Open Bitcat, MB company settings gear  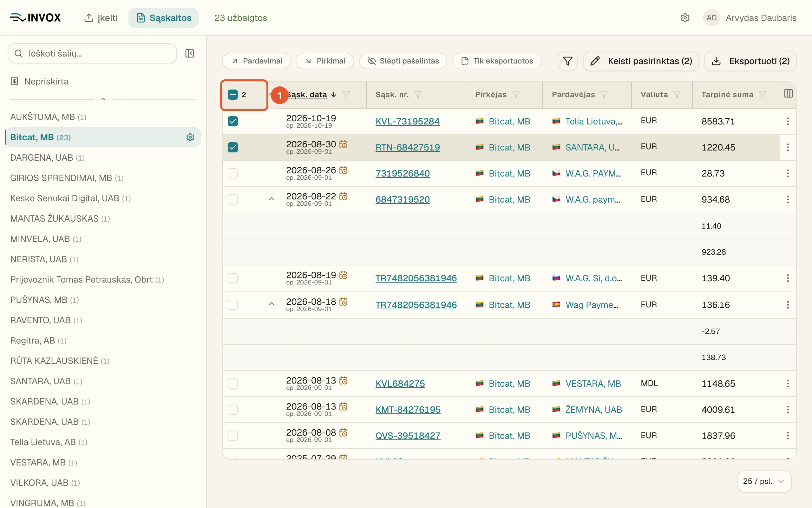[190, 137]
